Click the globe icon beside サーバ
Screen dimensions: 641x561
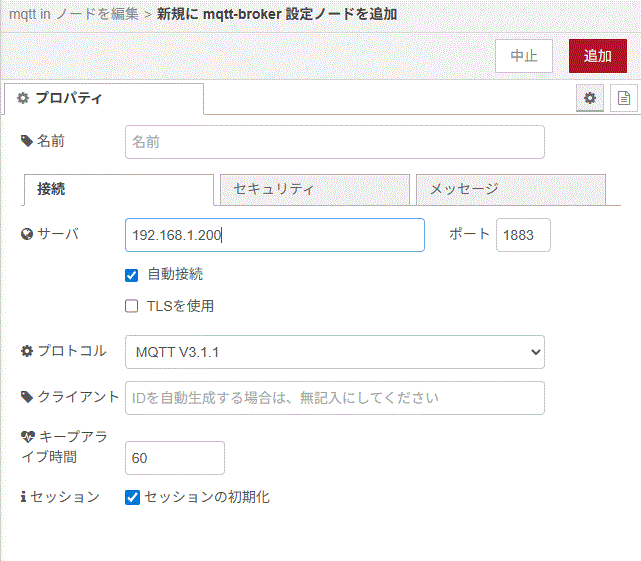(27, 235)
